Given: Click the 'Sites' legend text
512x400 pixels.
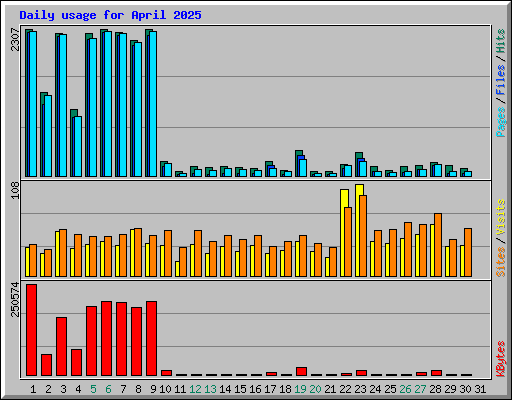Looking at the screenshot, I should 501,262.
